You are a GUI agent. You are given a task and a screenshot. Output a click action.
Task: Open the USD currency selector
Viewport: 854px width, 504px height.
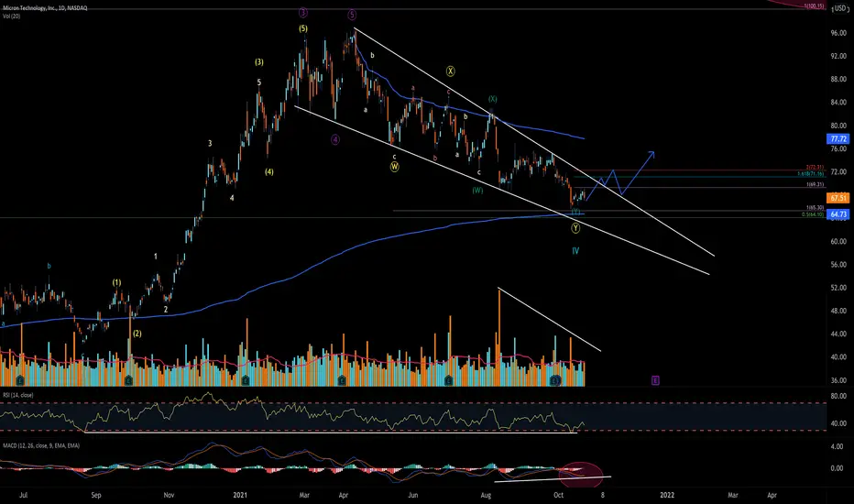click(839, 8)
